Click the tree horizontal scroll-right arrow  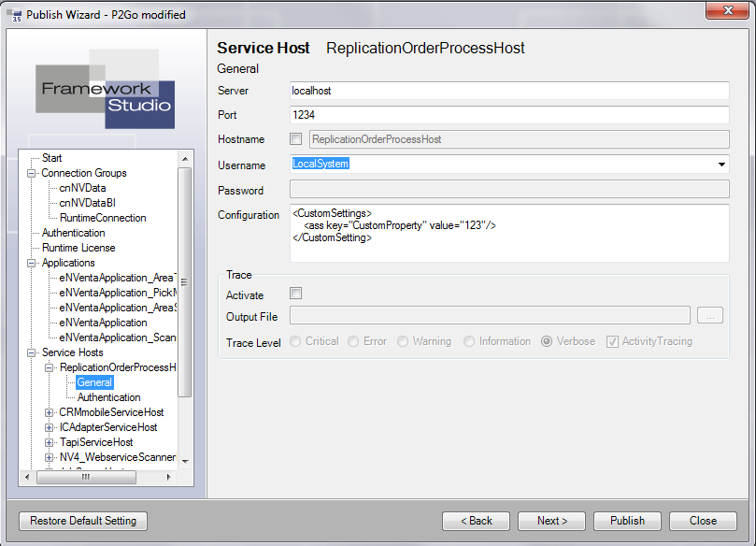click(x=168, y=477)
